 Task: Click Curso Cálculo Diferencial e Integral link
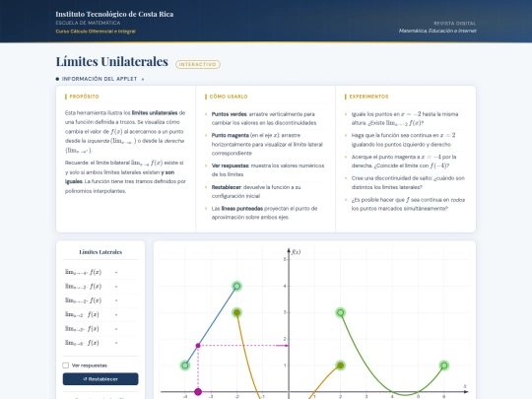96,32
